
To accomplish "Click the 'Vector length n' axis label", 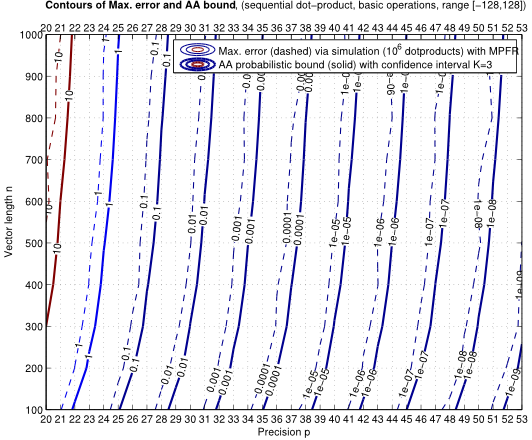I will [9, 222].
